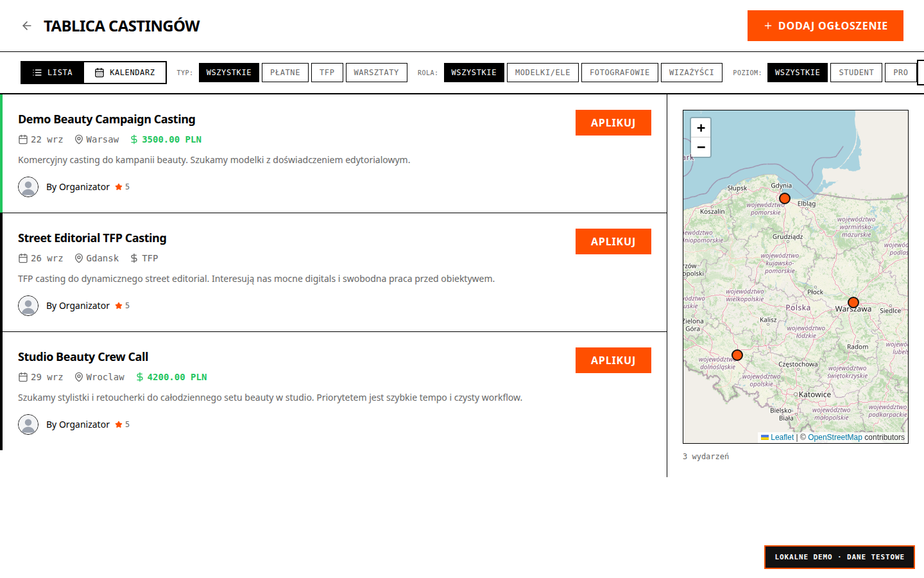Filter role by Modelki/Ele
This screenshot has height=578, width=924.
543,73
